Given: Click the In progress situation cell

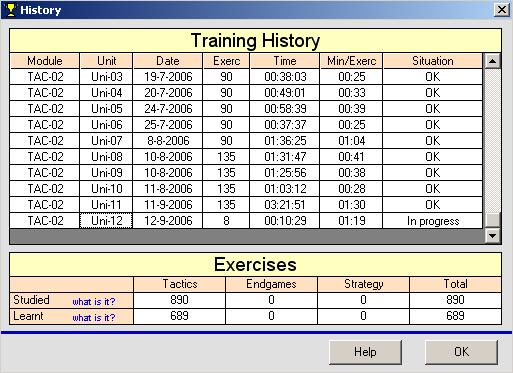Looking at the screenshot, I should 433,221.
